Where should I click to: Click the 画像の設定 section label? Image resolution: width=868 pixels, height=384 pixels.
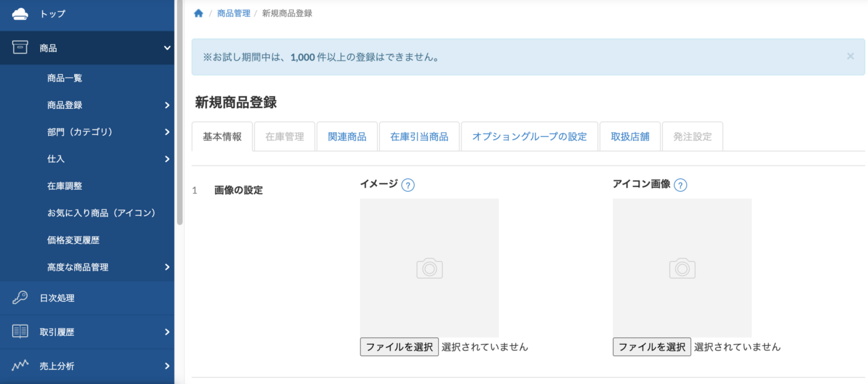pyautogui.click(x=238, y=190)
